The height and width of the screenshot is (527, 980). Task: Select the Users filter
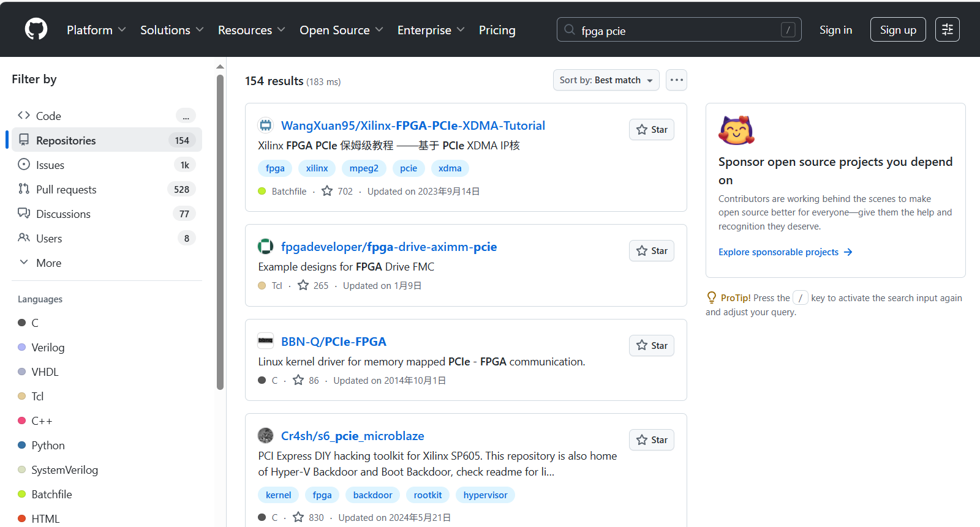(x=107, y=238)
